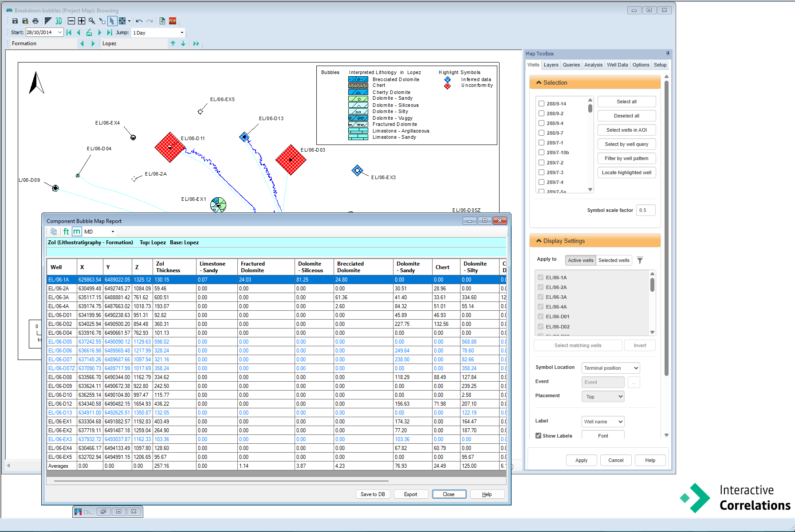Image resolution: width=795 pixels, height=532 pixels.
Task: Switch to the Queries tab
Action: pos(571,65)
